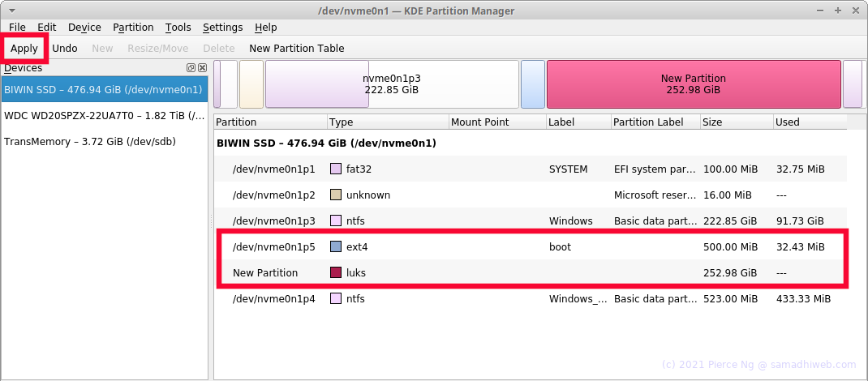Image resolution: width=868 pixels, height=381 pixels.
Task: Sort by the Size column header
Action: [x=737, y=122]
